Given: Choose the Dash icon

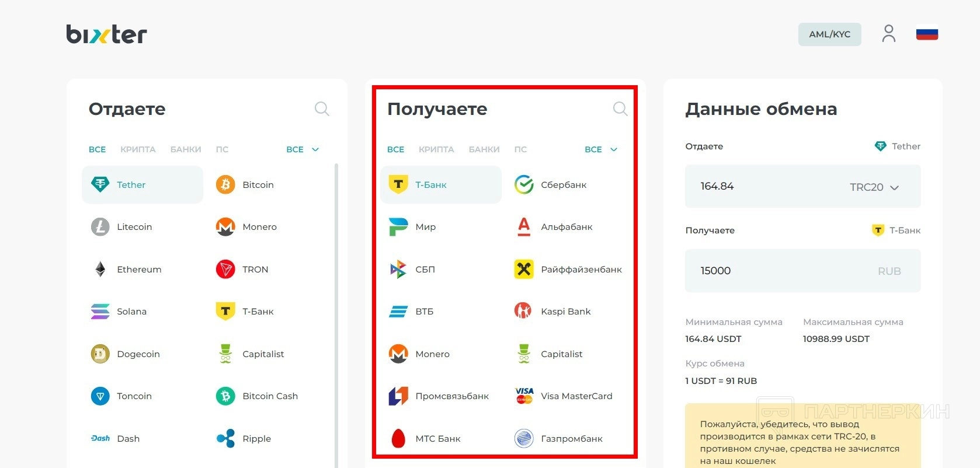Looking at the screenshot, I should (x=100, y=438).
